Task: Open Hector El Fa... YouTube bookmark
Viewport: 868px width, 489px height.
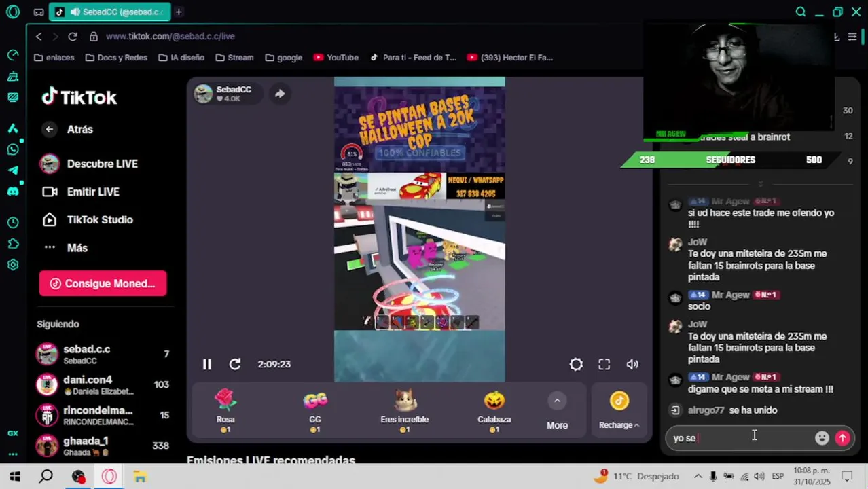Action: click(x=510, y=58)
